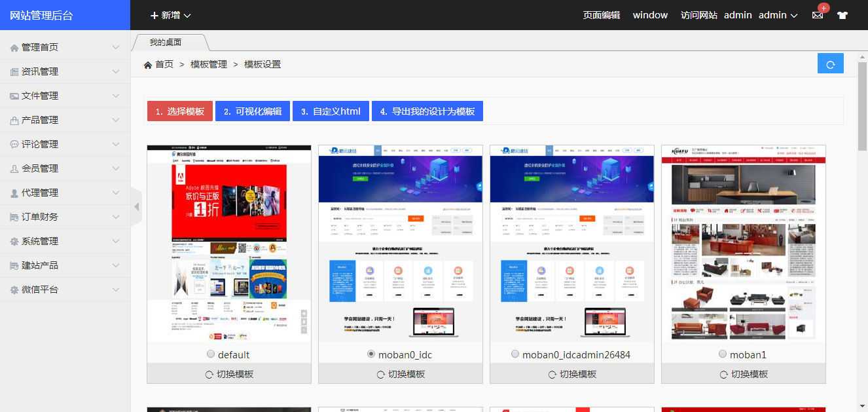Click the 微信平台 gear icon

pos(14,290)
